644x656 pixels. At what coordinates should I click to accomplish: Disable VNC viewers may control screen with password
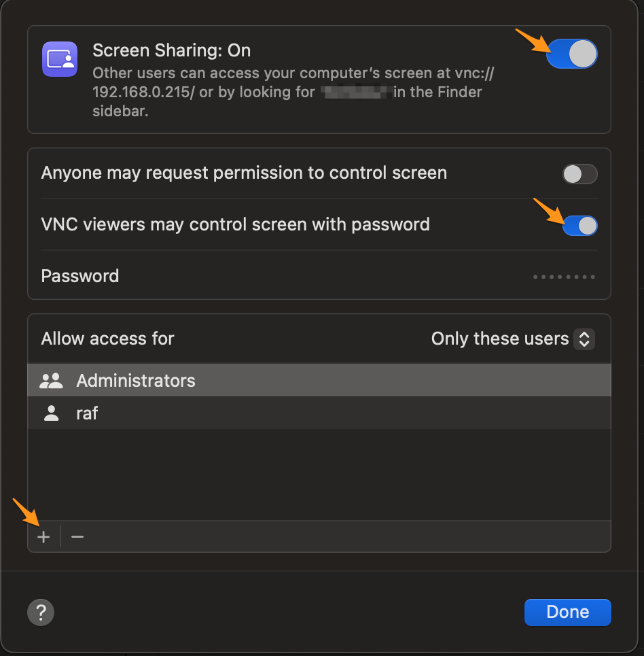[x=579, y=225]
